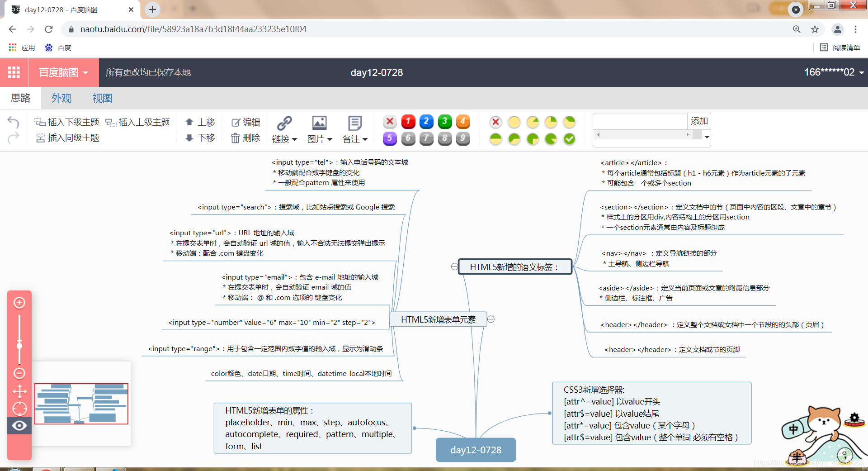Expand the tag list dropdown arrow
868x471 pixels.
click(x=707, y=137)
